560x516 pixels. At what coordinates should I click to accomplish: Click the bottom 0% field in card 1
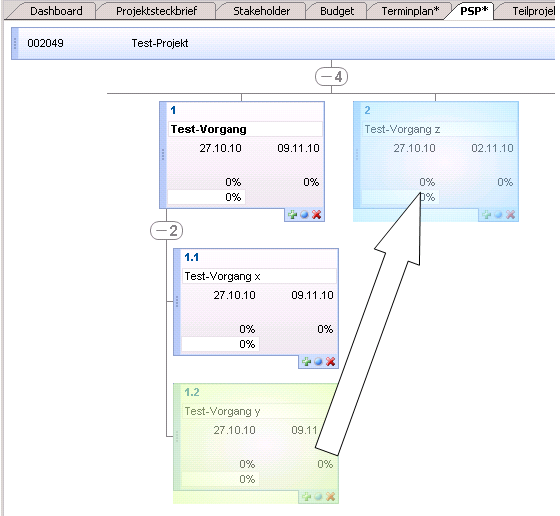coord(206,197)
